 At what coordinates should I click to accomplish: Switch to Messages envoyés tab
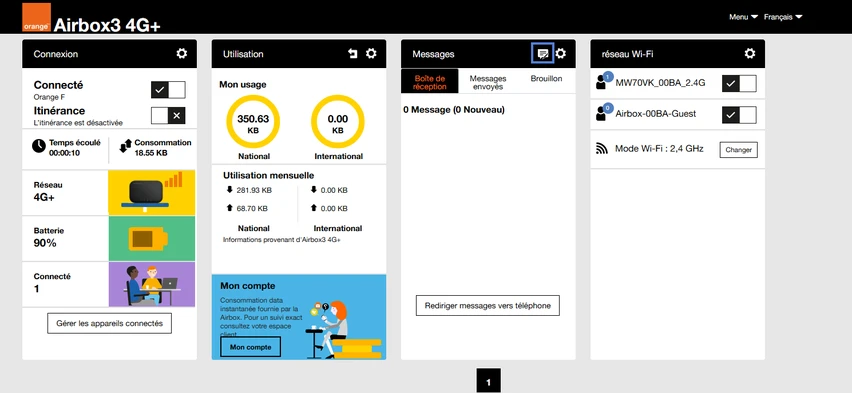488,83
